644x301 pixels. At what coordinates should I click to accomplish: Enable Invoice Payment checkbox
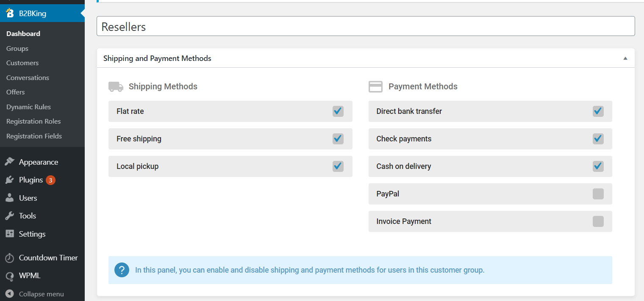598,221
